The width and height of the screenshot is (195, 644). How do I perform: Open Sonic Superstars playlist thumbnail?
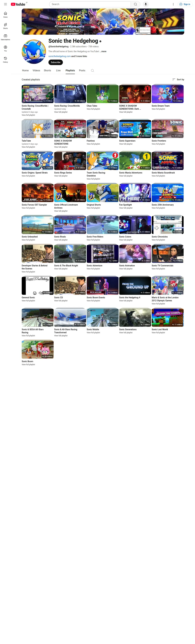click(x=135, y=129)
